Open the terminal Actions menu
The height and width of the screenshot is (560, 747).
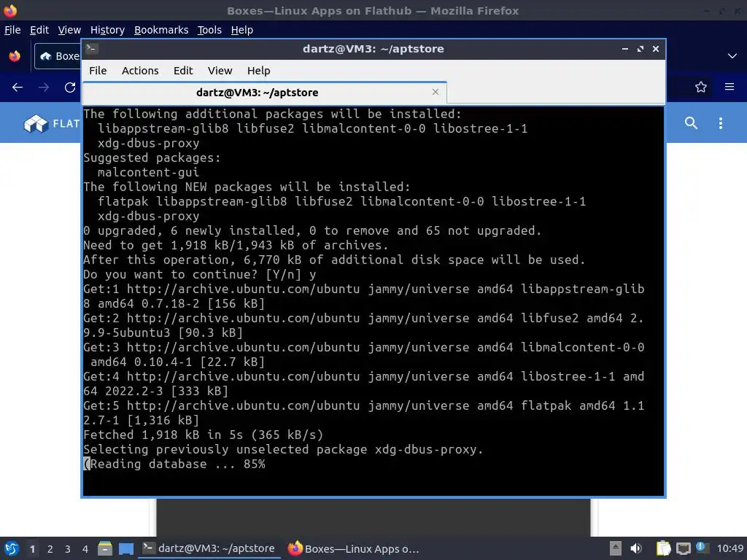(x=140, y=71)
